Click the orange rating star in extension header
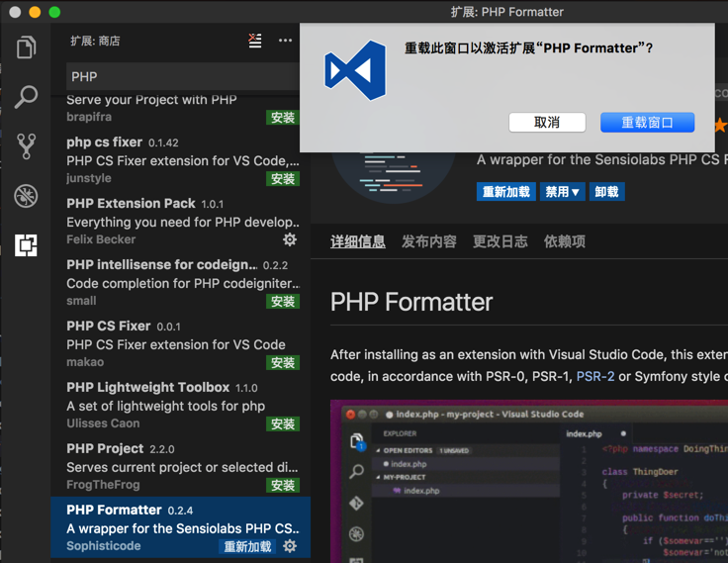 pos(720,125)
